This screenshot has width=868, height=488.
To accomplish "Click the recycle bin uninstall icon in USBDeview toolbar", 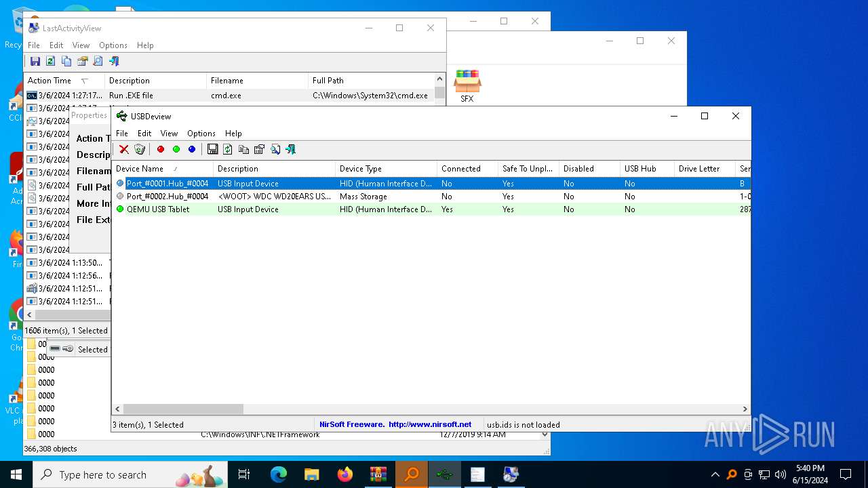I will (140, 149).
